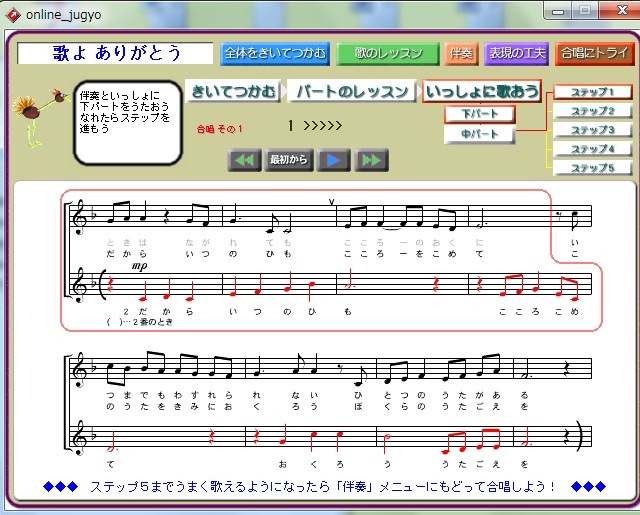
Task: Minimize the online_jugyo window
Action: point(558,10)
